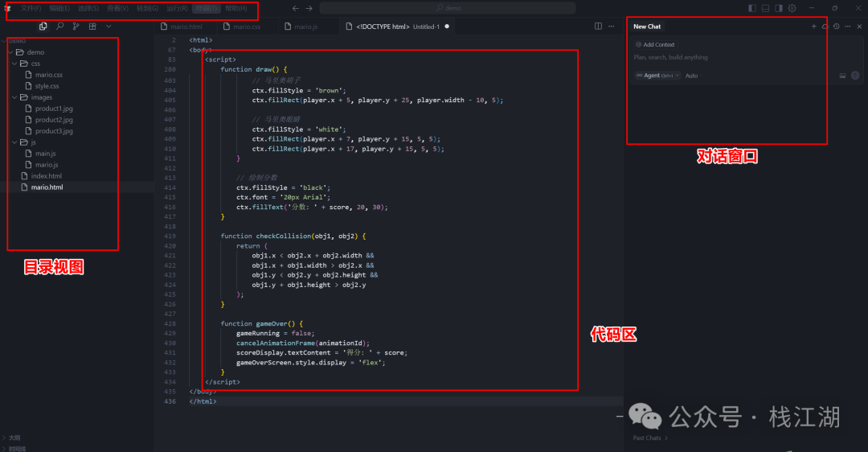Viewport: 868px width, 452px height.
Task: Close the chat panel
Action: point(859,26)
